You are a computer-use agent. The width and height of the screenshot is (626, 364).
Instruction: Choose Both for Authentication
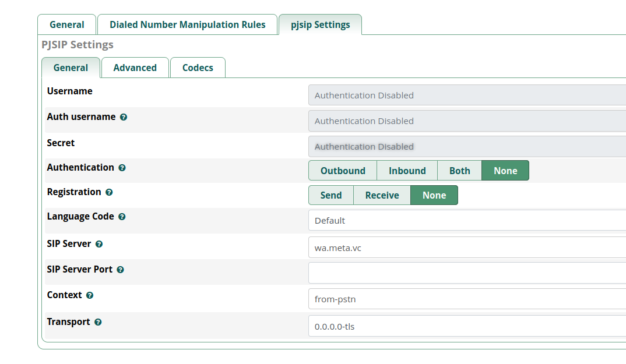tap(459, 171)
